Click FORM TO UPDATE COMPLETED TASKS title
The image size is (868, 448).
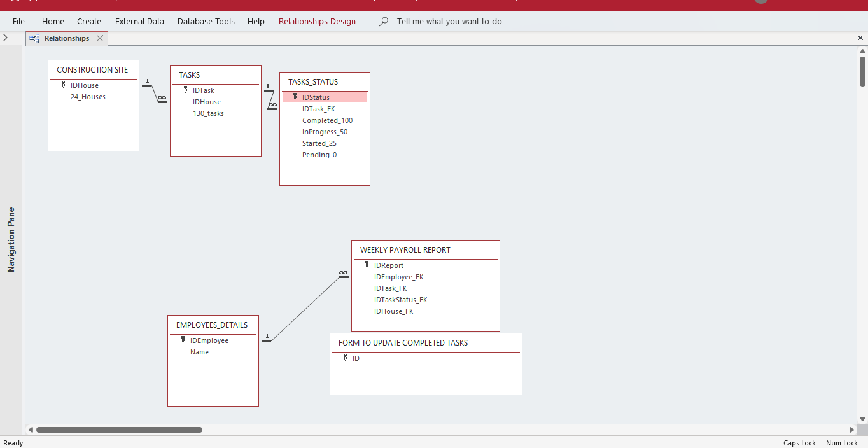(403, 343)
